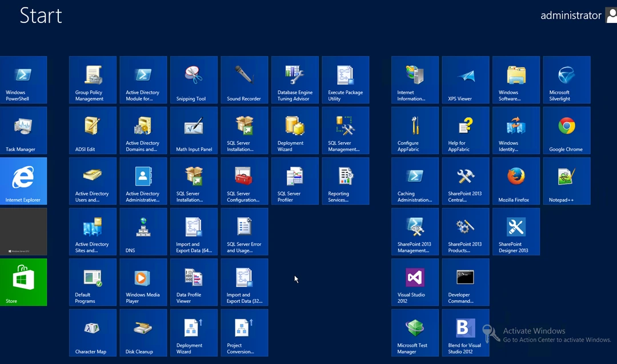Open SharePoint 2013 Products Configuration tile

(x=466, y=231)
